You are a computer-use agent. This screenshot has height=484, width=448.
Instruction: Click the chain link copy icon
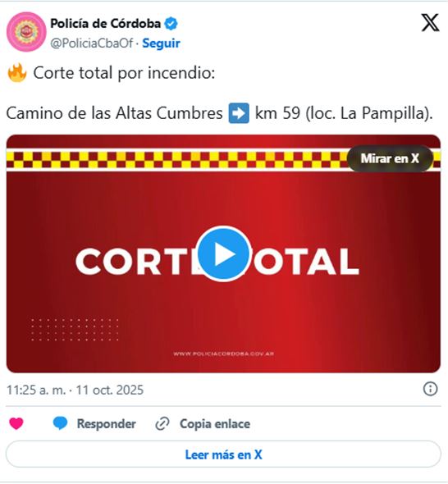pyautogui.click(x=162, y=423)
